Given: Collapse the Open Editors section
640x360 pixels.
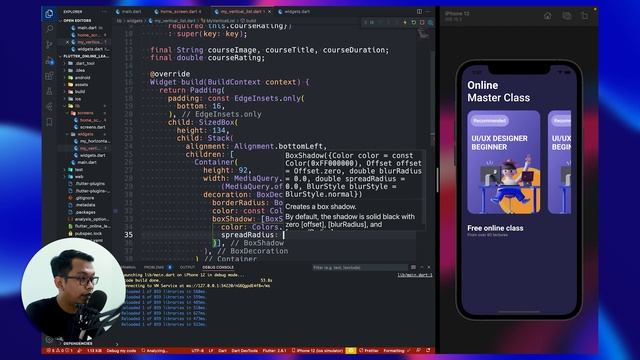Looking at the screenshot, I should click(x=78, y=20).
